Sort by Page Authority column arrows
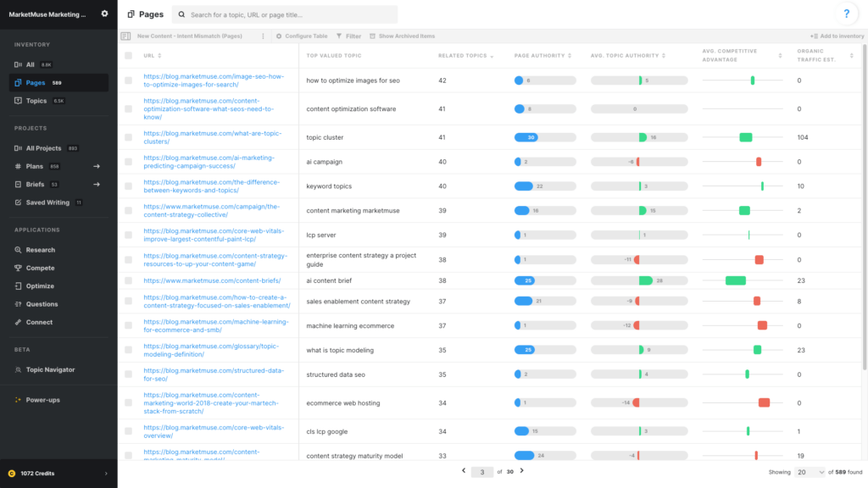 pos(570,55)
